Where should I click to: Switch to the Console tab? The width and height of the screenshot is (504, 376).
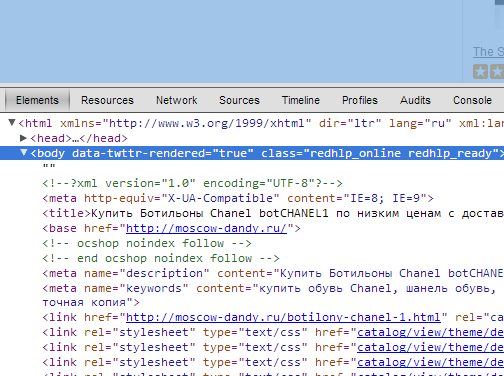472,100
